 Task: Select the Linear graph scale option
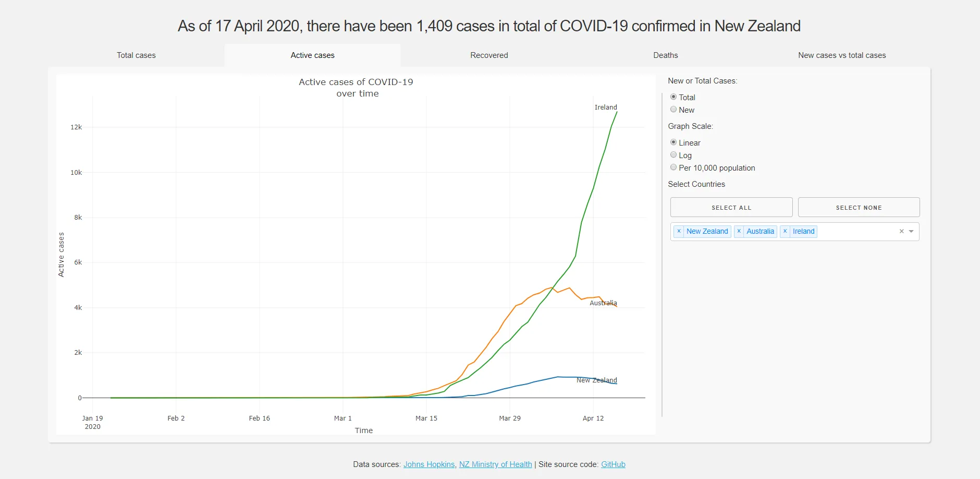pyautogui.click(x=673, y=142)
